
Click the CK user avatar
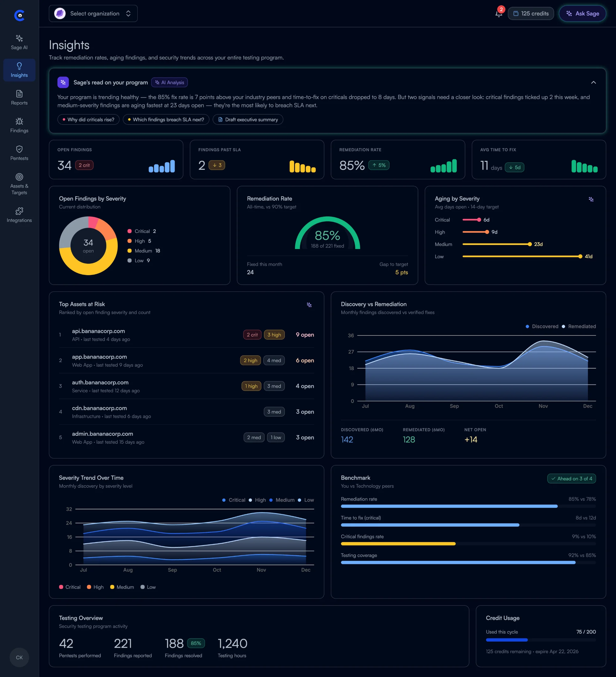click(x=19, y=657)
